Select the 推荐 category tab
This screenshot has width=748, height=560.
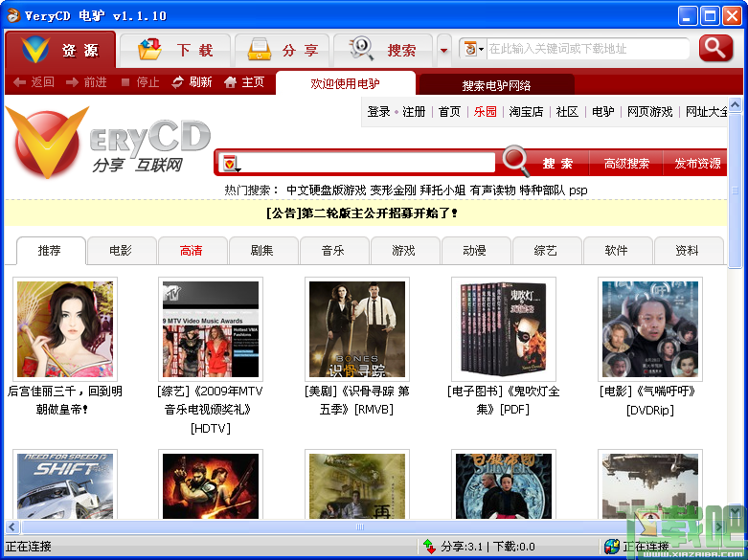(x=50, y=251)
